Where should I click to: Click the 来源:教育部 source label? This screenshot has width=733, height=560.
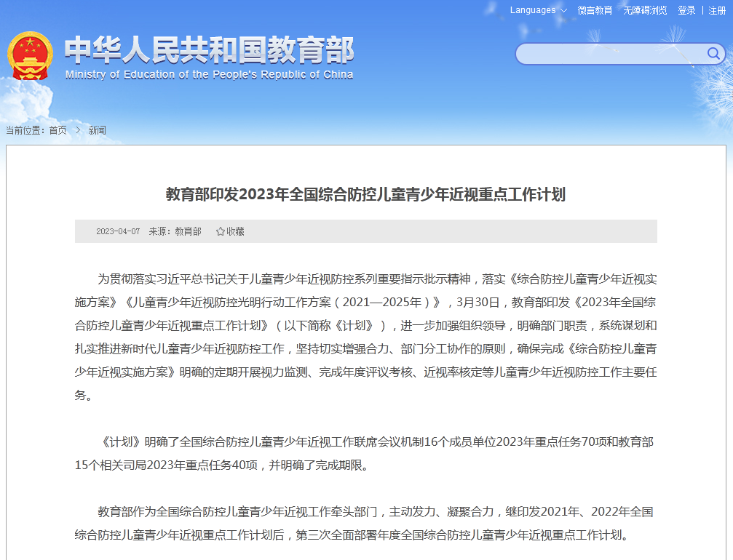175,231
